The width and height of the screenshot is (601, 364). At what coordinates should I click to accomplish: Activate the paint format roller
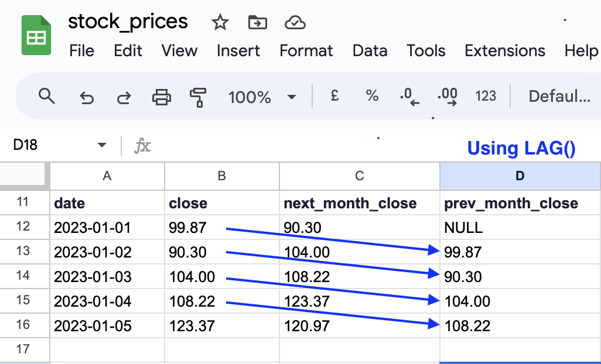199,97
